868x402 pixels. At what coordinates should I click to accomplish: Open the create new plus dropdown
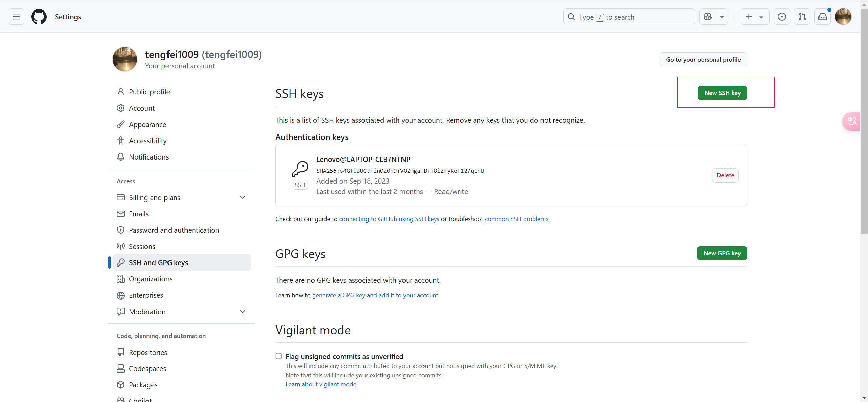755,17
